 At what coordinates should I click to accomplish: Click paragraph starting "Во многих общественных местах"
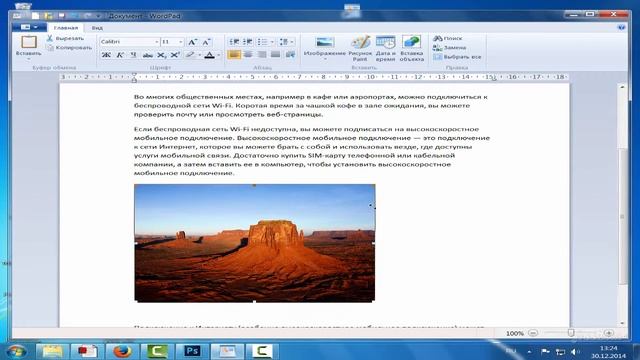coord(311,106)
